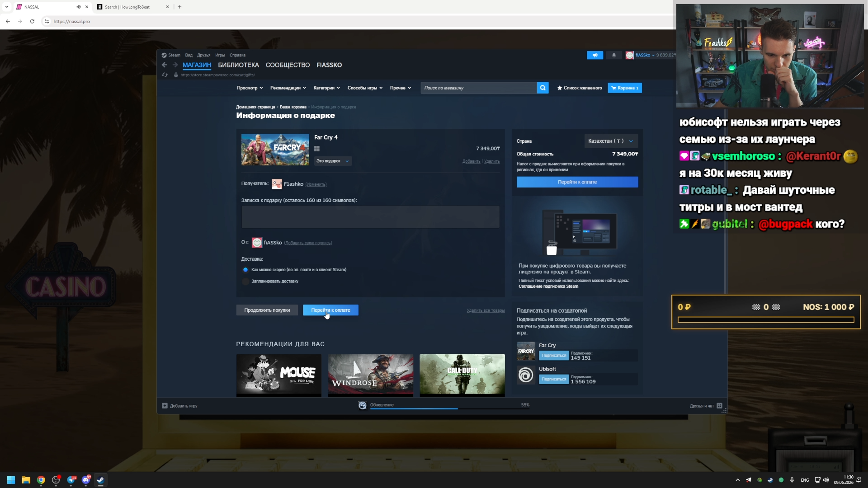
Task: Open the Windrose recommendation thumbnail
Action: 370,375
